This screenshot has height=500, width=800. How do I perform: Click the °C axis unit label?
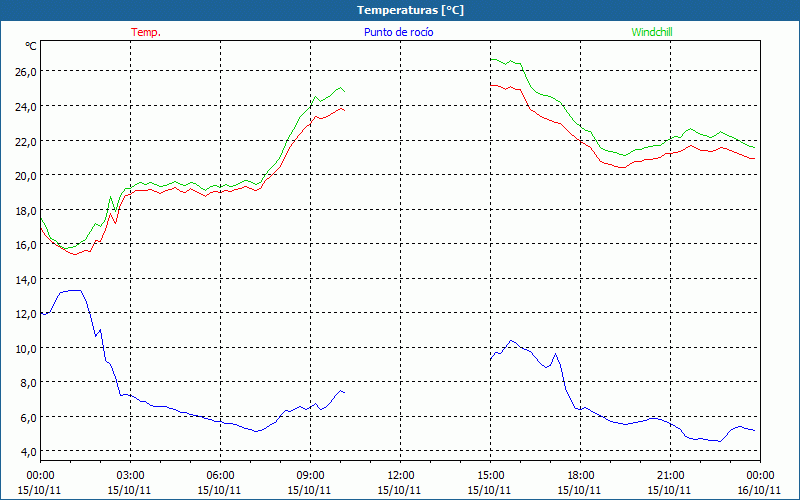(31, 46)
